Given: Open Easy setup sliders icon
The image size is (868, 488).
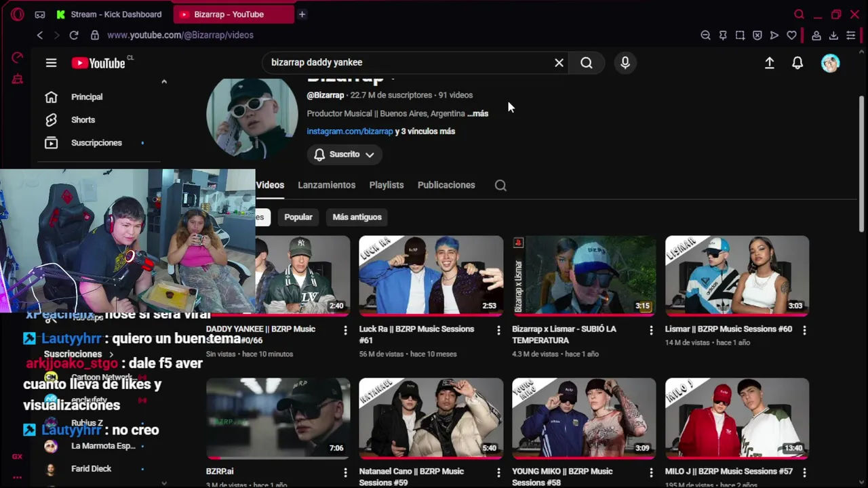Looking at the screenshot, I should click(x=851, y=35).
